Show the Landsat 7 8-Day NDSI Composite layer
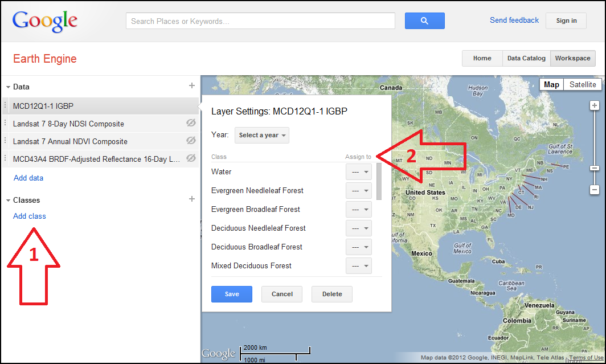Viewport: 606px width, 364px height. pos(191,123)
